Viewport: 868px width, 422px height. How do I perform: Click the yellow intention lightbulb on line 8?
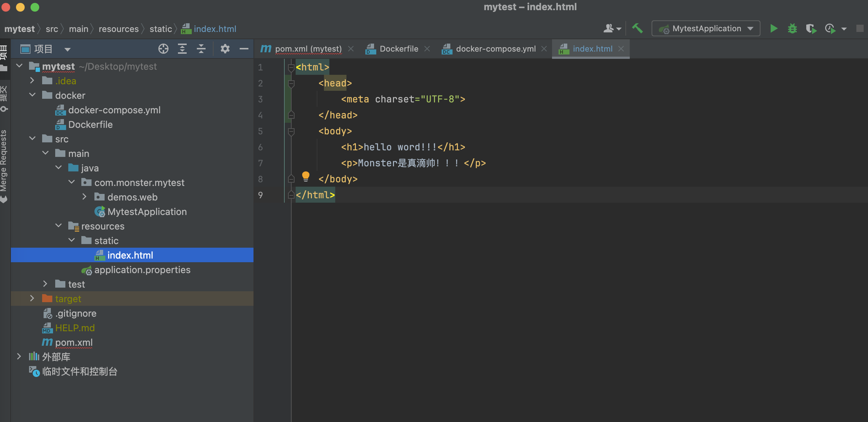[x=306, y=176]
